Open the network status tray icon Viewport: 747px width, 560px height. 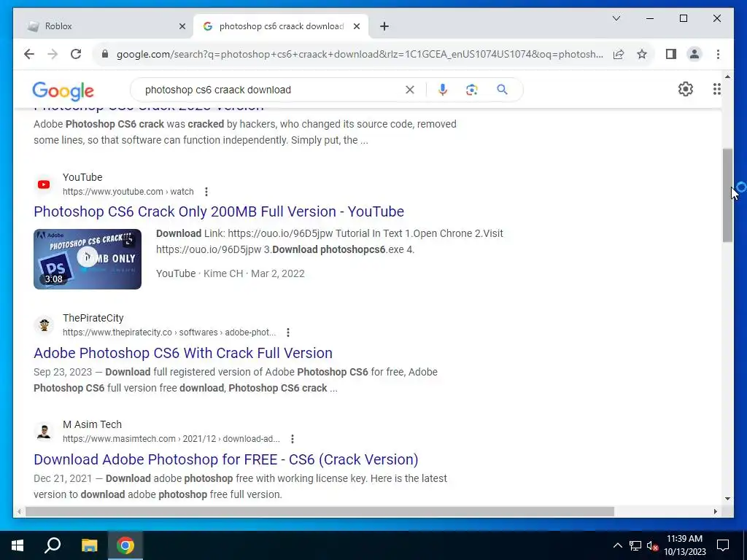click(635, 545)
